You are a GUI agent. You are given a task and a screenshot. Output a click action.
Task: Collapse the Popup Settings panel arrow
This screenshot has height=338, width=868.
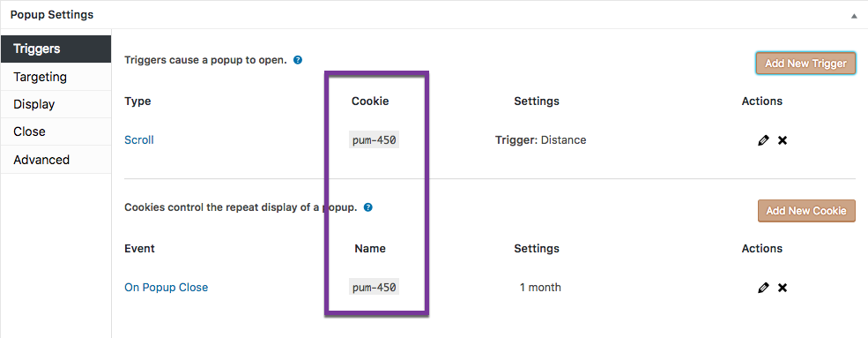pos(854,16)
